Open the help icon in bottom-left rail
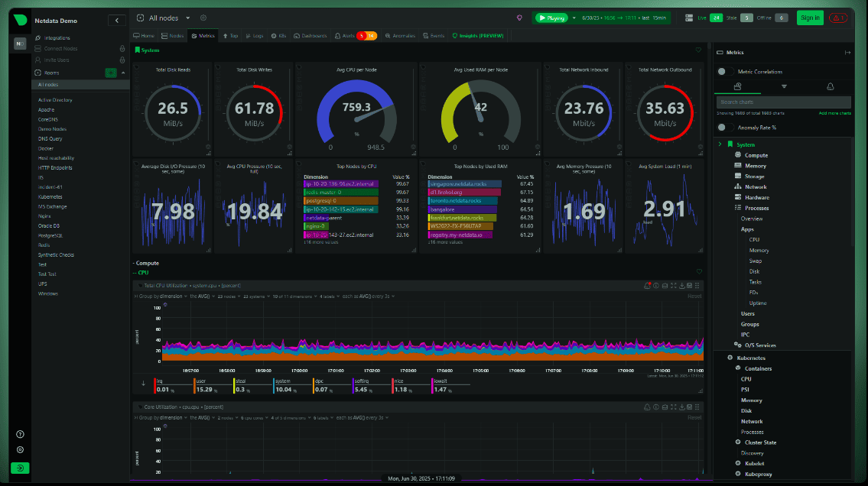Image resolution: width=868 pixels, height=486 pixels. [20, 434]
